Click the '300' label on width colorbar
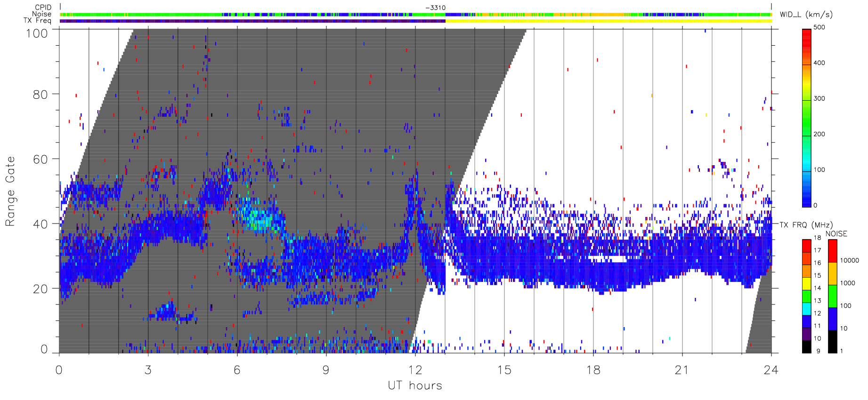Image resolution: width=868 pixels, height=400 pixels. point(819,98)
